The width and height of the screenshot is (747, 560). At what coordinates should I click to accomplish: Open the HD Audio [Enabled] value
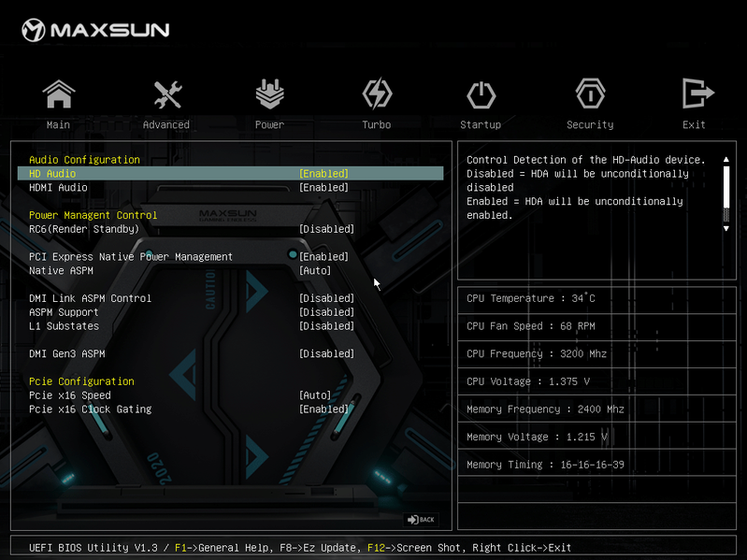click(324, 173)
